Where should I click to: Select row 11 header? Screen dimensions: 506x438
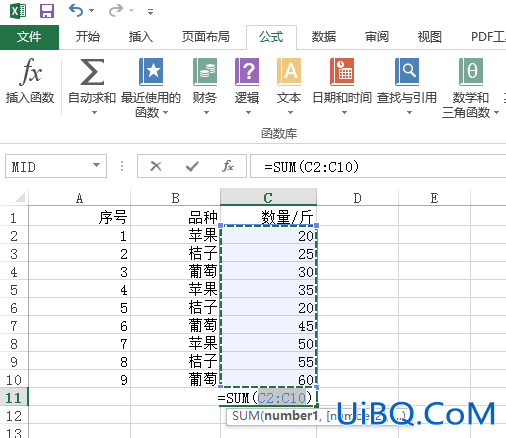tap(14, 398)
